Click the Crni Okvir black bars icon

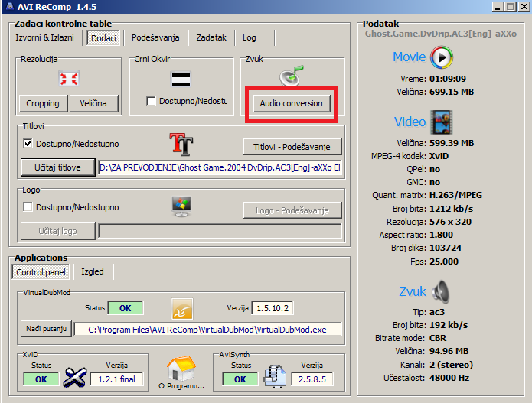181,79
